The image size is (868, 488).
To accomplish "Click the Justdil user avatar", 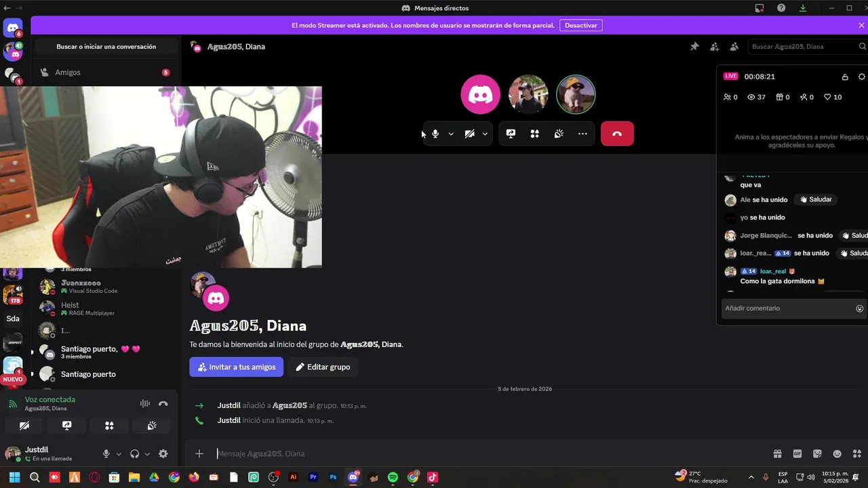I will [12, 453].
